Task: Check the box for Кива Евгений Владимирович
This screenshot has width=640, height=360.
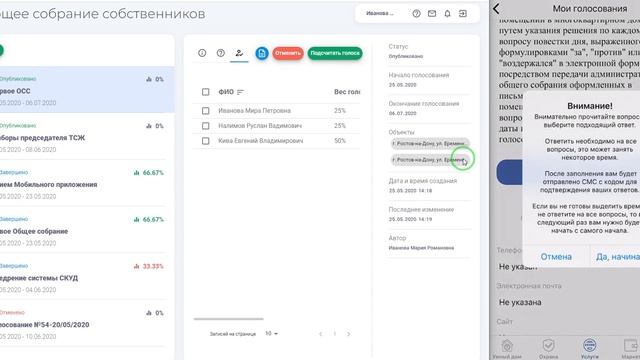Action: click(206, 141)
